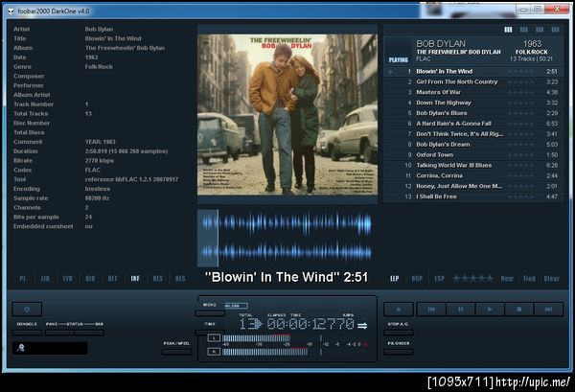Click the playback order arrow icon in display
Screen dimensions: 575x392
[362, 325]
